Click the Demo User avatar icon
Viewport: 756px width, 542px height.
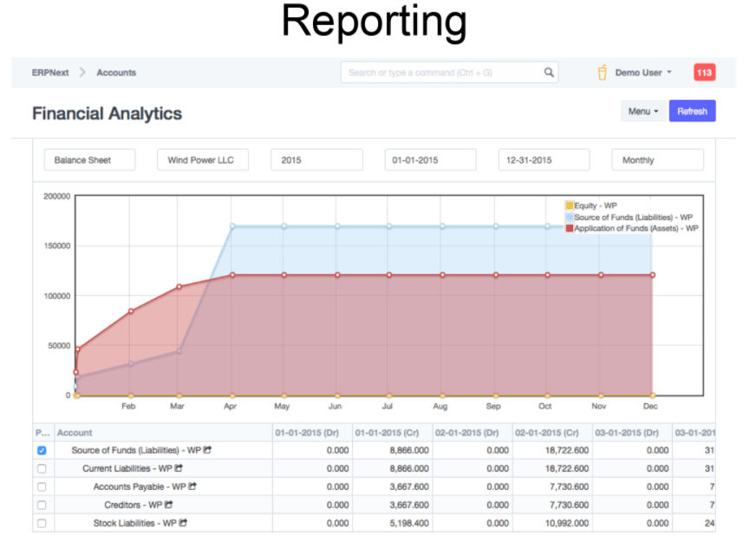(x=603, y=72)
